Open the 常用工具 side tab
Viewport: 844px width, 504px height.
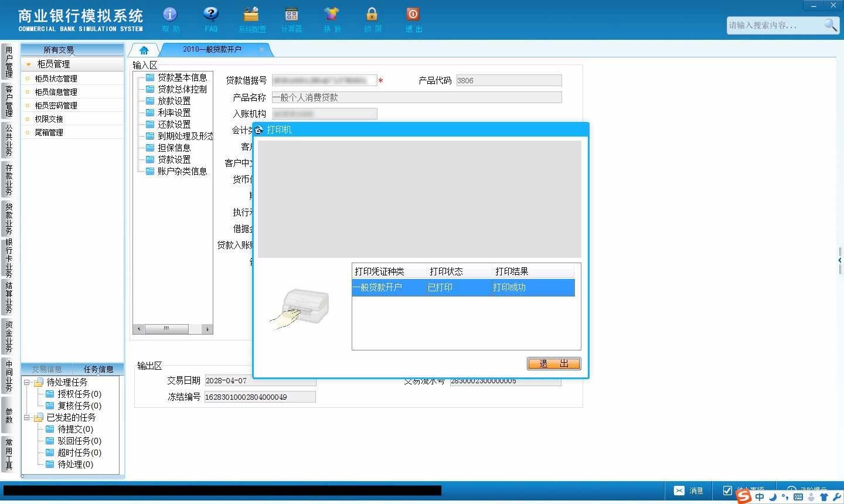(x=9, y=454)
